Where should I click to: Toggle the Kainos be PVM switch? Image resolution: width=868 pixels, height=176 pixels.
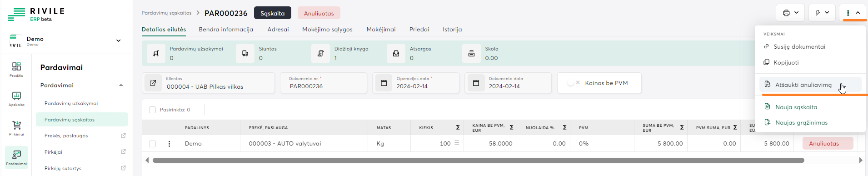tap(574, 83)
